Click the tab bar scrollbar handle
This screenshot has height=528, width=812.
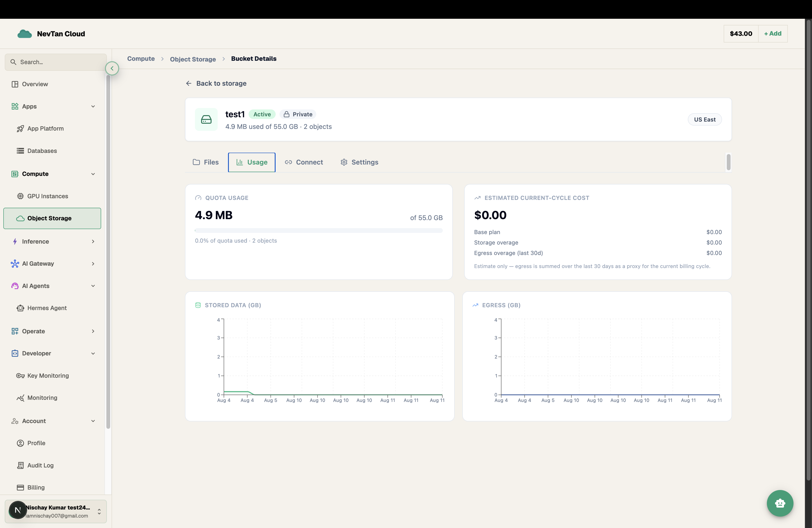coord(728,162)
